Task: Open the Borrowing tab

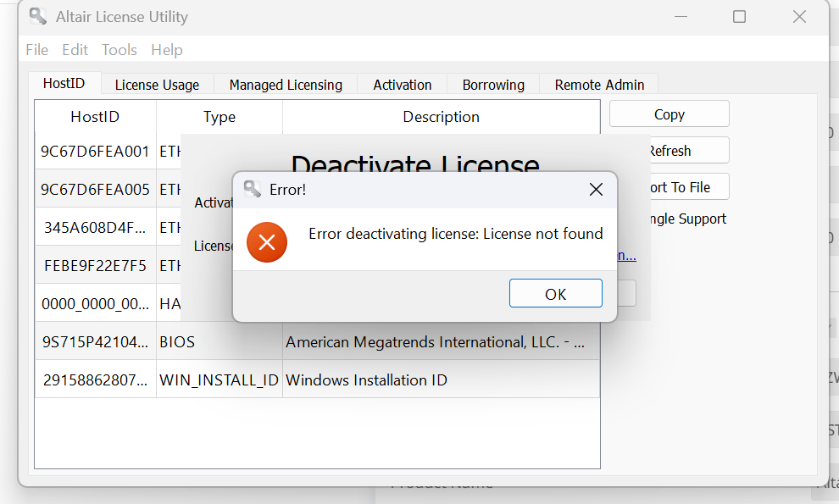Action: (493, 85)
